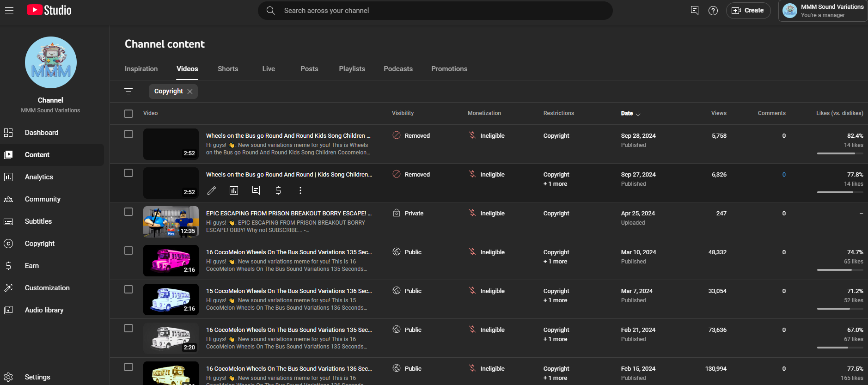
Task: Open Private visibility for EPIC ESCAPING video
Action: [x=408, y=213]
